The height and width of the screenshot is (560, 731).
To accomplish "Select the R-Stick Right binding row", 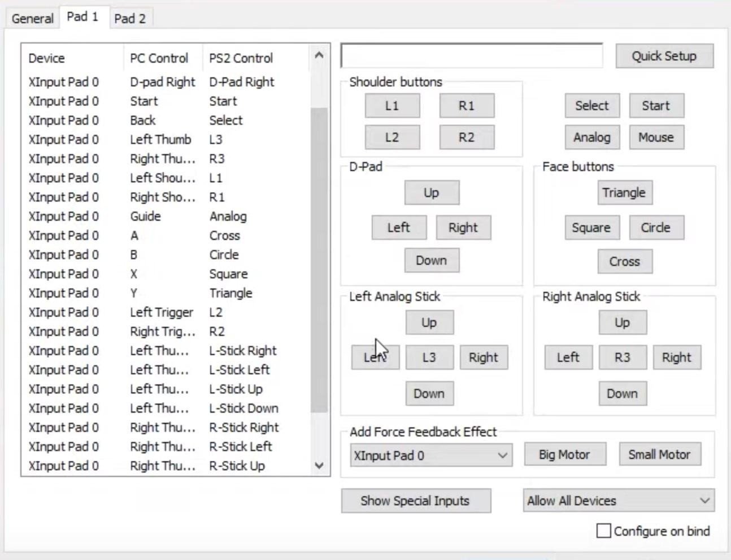I will (x=167, y=427).
